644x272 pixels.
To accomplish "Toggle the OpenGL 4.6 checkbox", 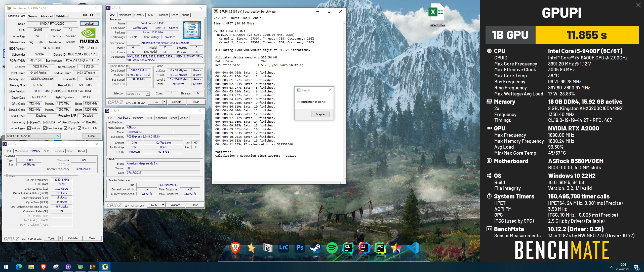I will 79,128.
